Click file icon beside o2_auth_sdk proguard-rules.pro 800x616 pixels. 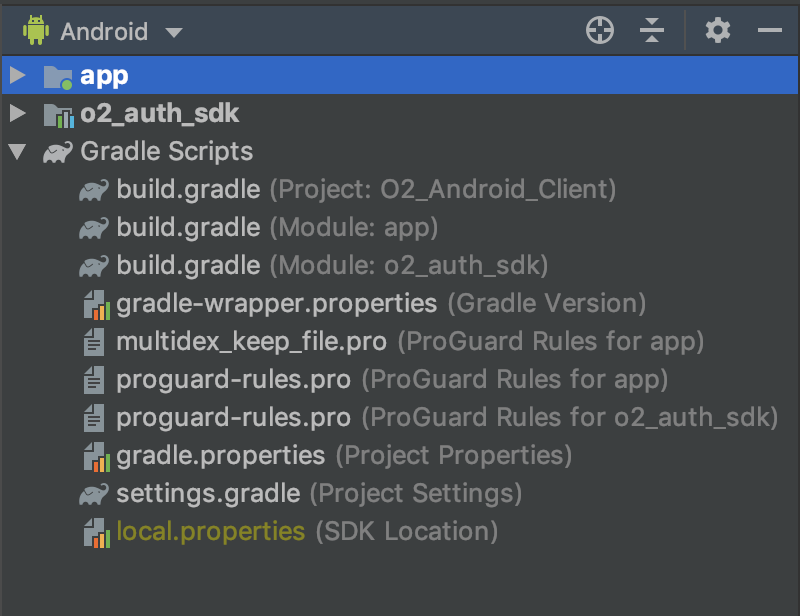point(94,418)
